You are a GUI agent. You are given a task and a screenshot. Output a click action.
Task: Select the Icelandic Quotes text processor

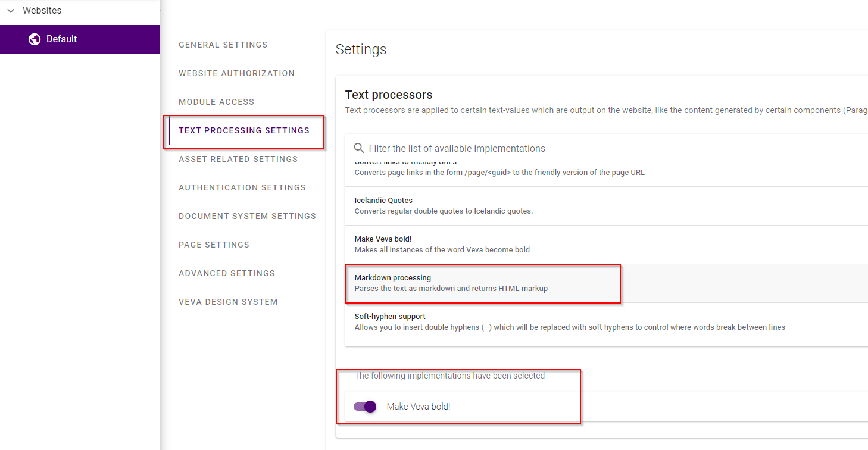(607, 206)
